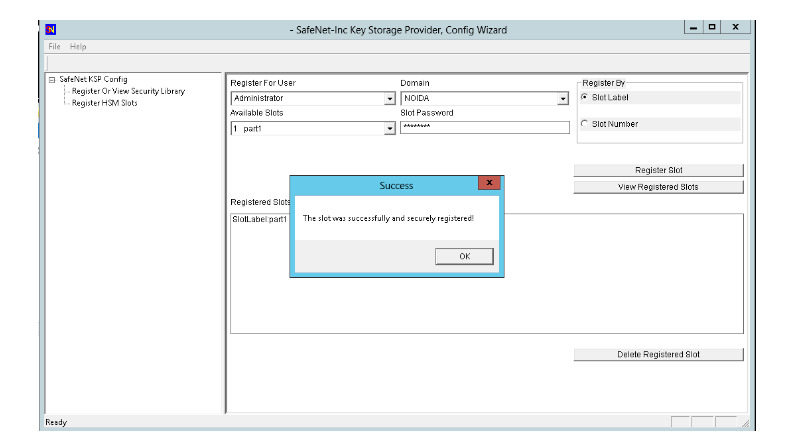The width and height of the screenshot is (794, 446).
Task: Select Register HSM Slots tree item
Action: pos(104,103)
